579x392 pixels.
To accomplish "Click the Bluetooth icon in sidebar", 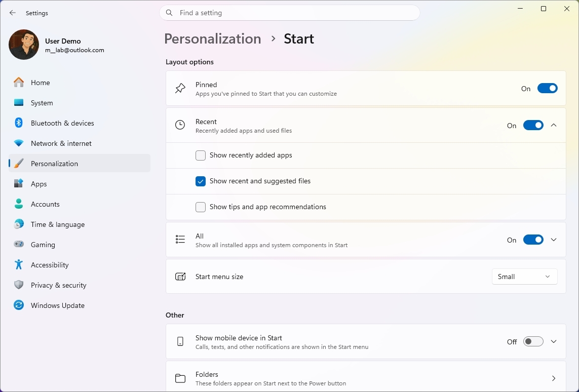I will 18,123.
